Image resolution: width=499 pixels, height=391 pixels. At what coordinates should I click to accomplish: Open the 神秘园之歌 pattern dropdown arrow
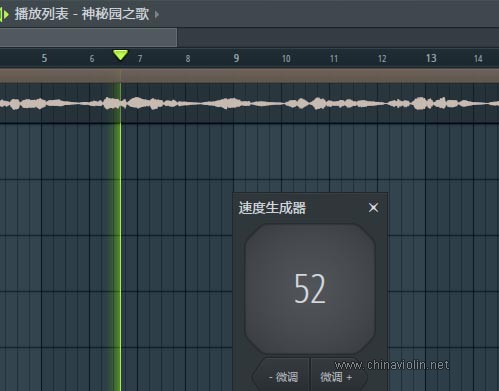pyautogui.click(x=157, y=15)
